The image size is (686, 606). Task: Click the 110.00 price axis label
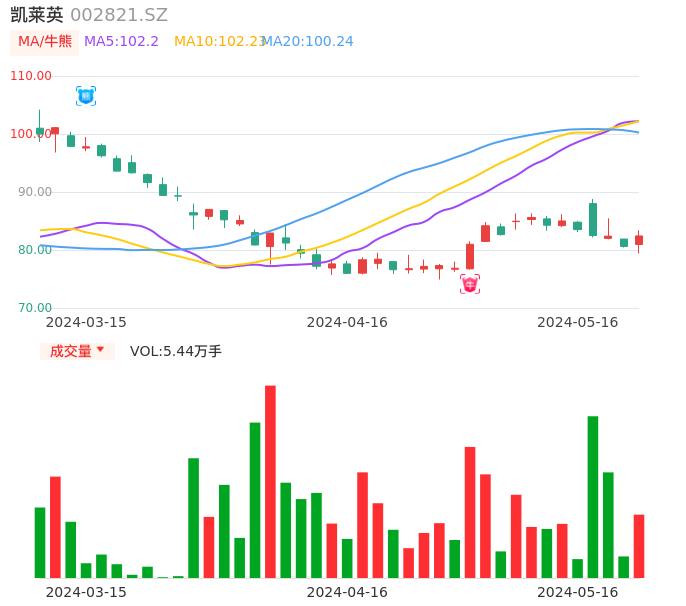[31, 76]
